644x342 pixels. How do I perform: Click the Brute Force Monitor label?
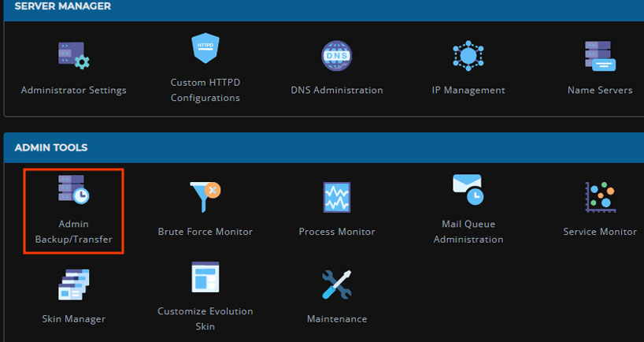205,232
